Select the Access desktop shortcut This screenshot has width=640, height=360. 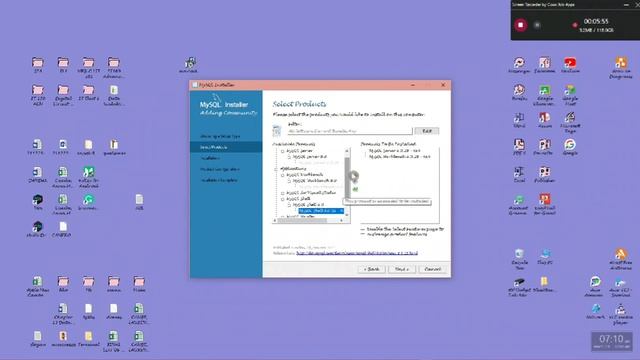click(544, 120)
